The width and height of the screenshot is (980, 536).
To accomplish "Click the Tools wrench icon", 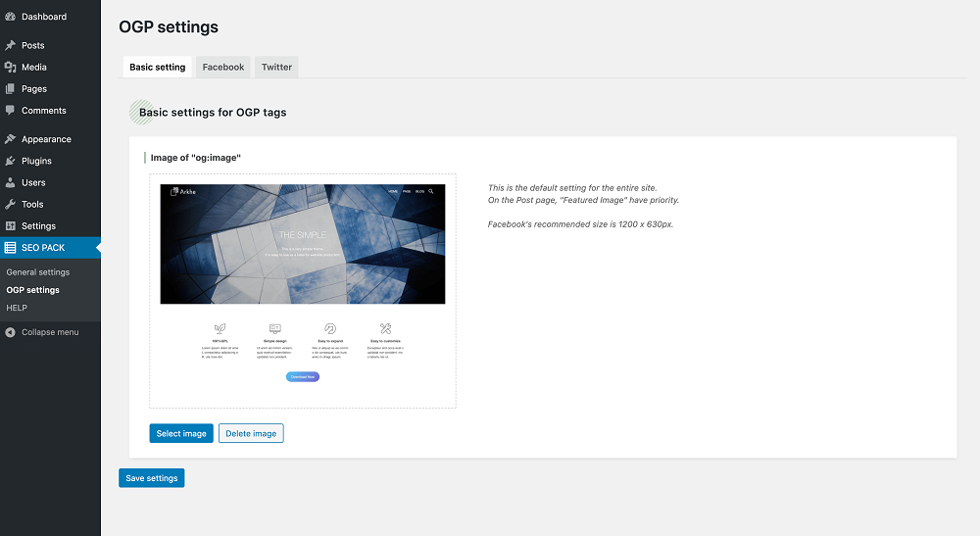I will (10, 204).
